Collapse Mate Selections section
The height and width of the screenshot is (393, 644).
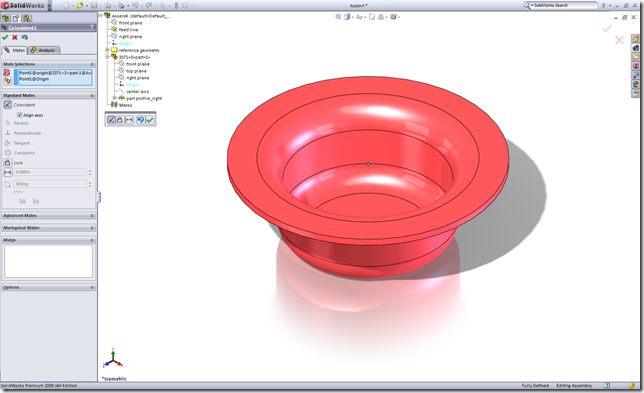tap(92, 64)
